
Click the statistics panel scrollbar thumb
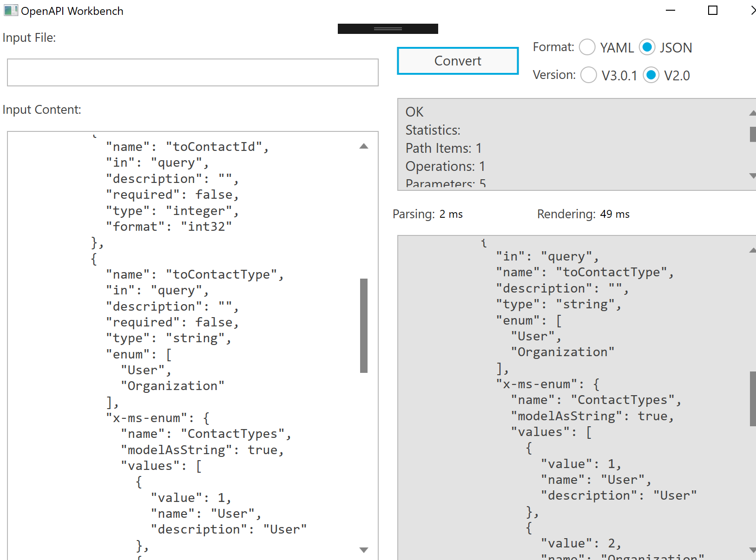tap(751, 135)
